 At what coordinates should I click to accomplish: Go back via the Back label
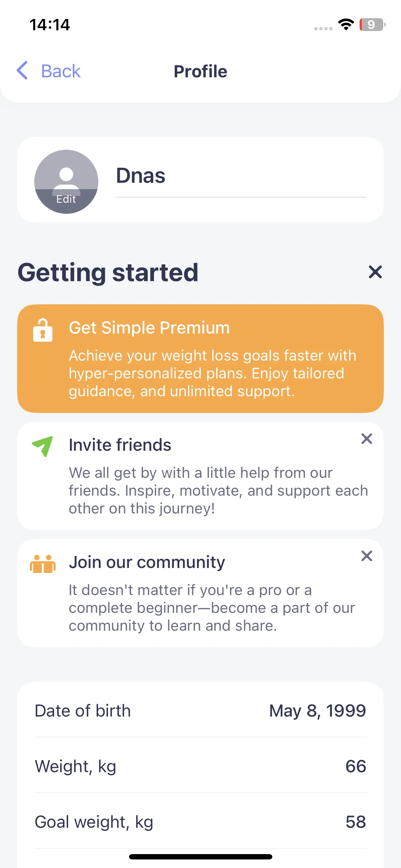pos(61,71)
